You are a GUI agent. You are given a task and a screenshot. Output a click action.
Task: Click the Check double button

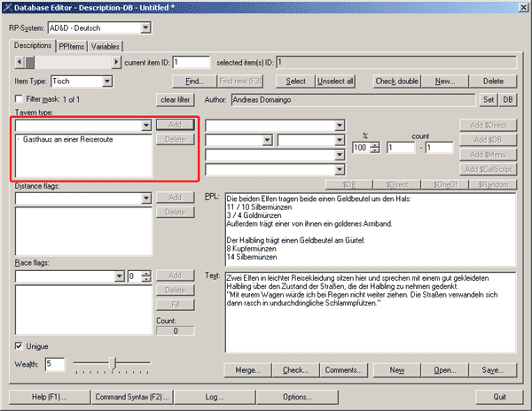396,81
